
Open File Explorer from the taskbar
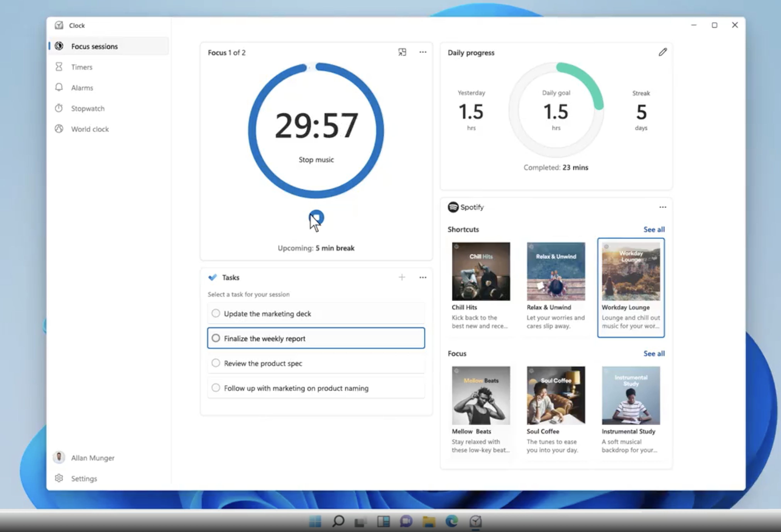[429, 521]
